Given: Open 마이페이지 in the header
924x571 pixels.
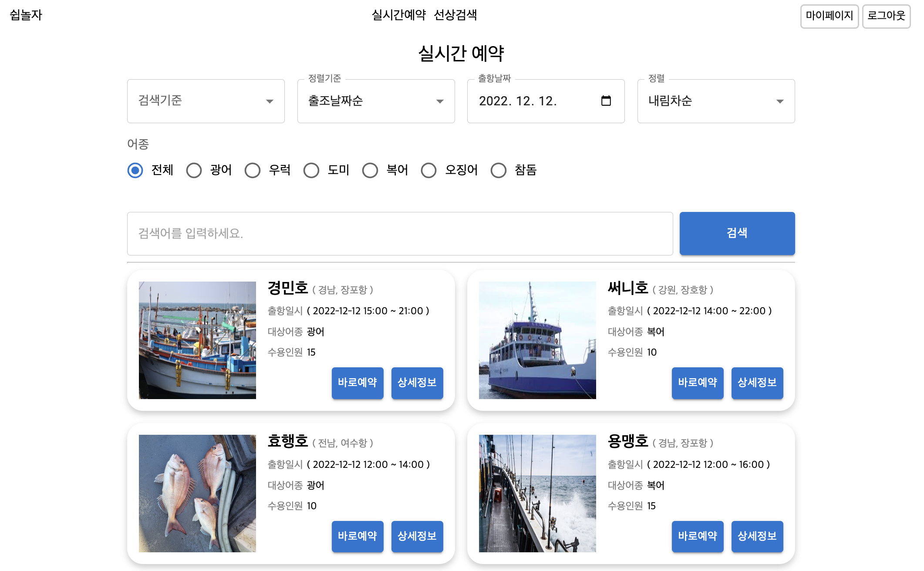Looking at the screenshot, I should (829, 16).
